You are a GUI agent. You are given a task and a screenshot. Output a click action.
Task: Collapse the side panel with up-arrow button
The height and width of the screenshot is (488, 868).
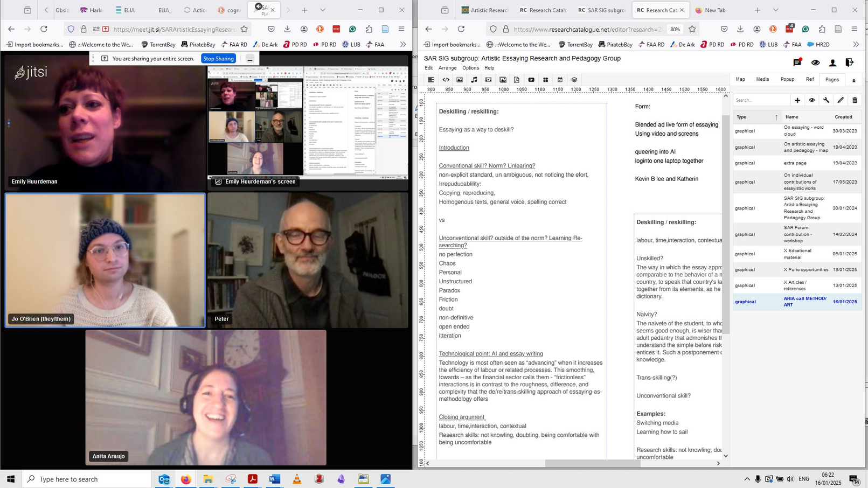coord(853,80)
